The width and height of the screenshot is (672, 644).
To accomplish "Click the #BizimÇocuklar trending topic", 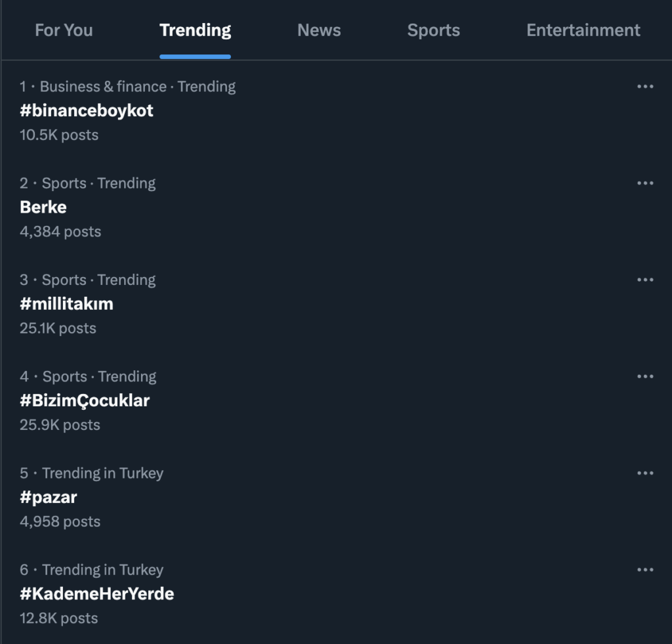I will (x=85, y=400).
